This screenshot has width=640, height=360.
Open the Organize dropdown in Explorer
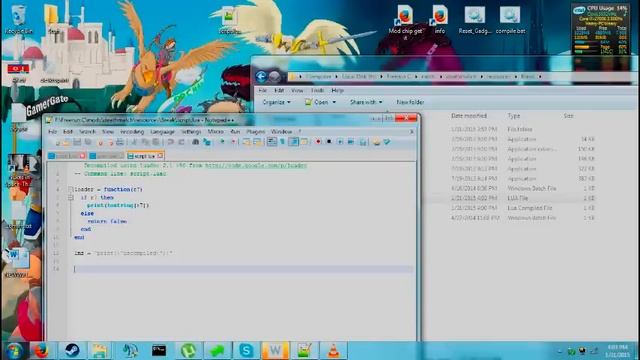click(x=276, y=102)
